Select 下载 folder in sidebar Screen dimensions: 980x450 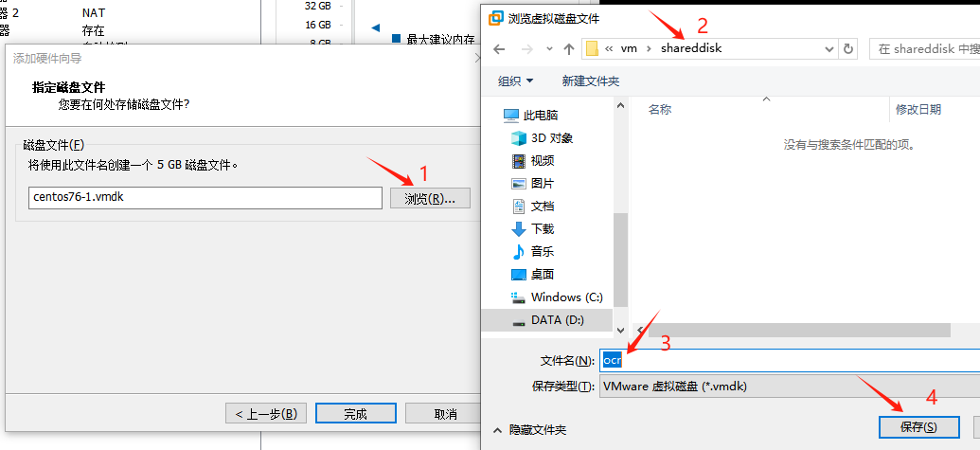(x=533, y=228)
